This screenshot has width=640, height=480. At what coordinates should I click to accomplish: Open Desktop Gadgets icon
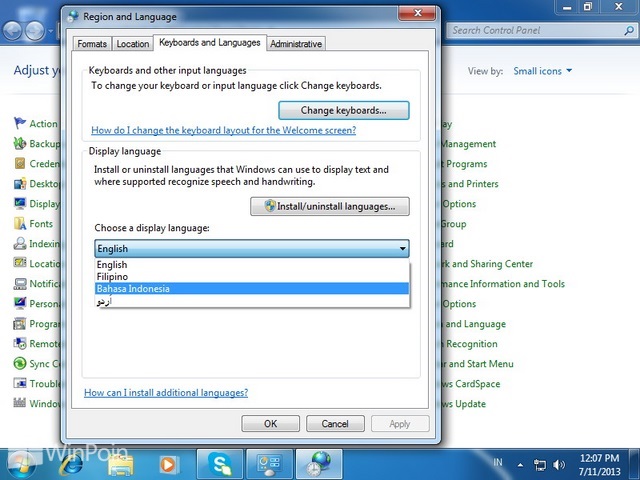(20, 183)
